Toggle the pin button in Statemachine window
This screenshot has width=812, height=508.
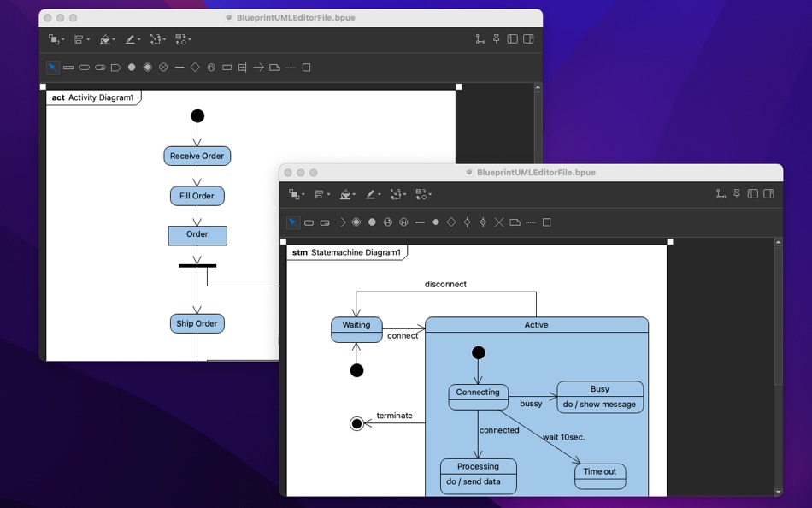click(737, 194)
